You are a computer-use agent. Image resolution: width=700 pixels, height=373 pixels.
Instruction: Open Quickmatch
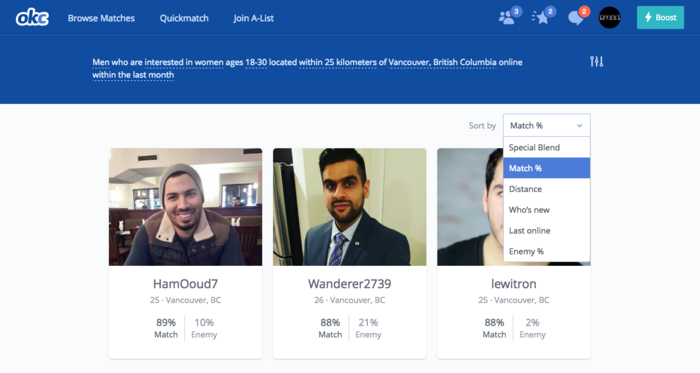[184, 18]
